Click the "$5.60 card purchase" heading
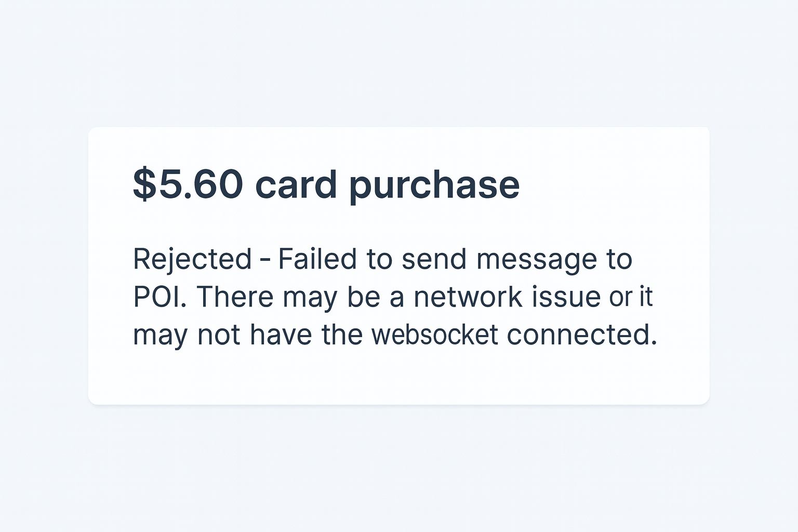 coord(326,184)
